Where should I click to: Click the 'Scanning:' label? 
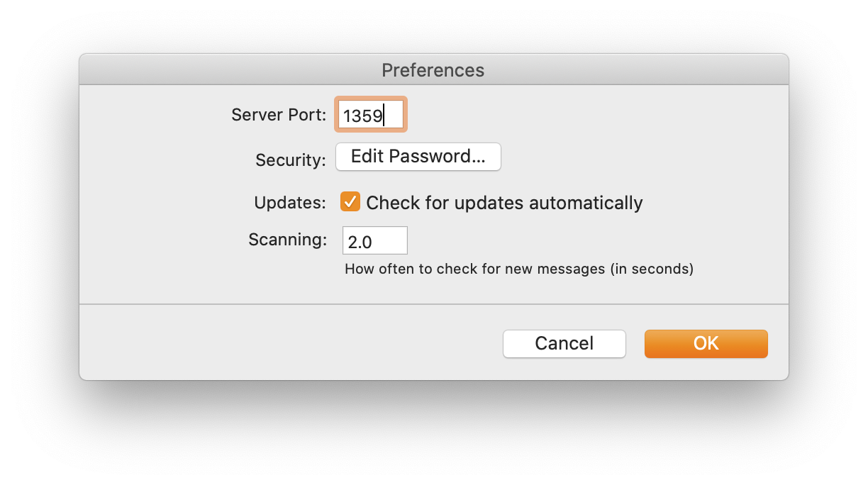287,240
